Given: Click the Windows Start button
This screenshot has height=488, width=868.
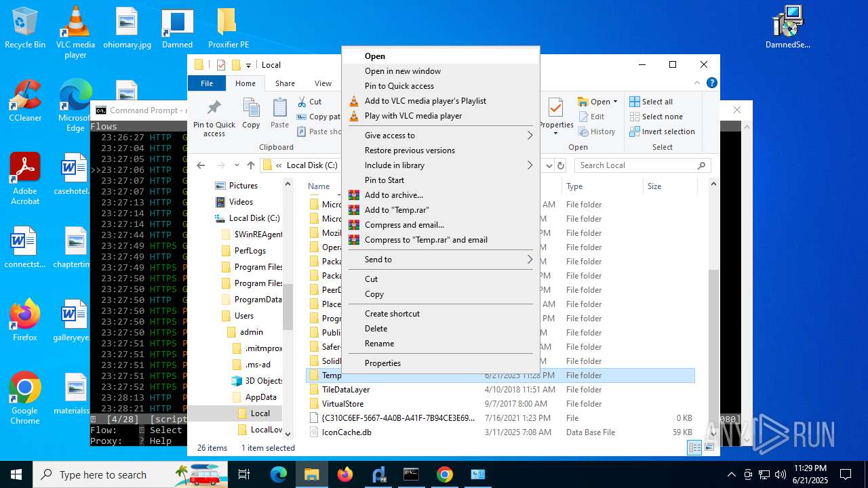Looking at the screenshot, I should (16, 474).
